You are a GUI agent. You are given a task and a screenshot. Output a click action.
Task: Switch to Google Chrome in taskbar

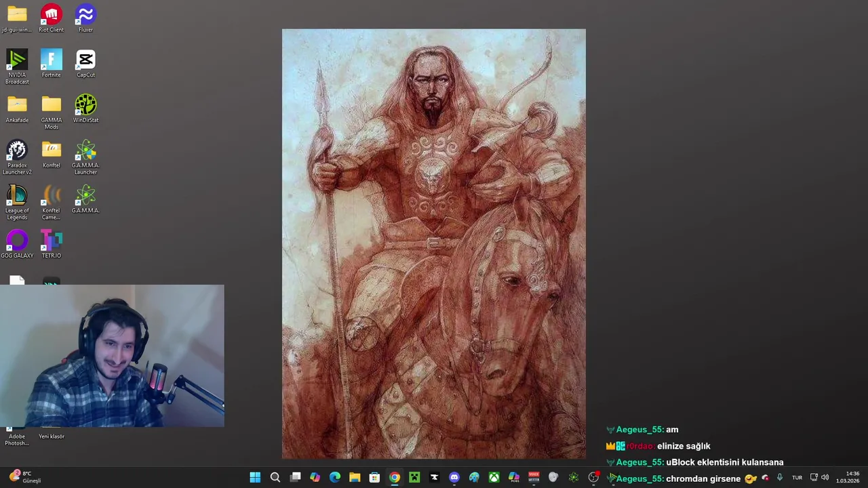(395, 478)
